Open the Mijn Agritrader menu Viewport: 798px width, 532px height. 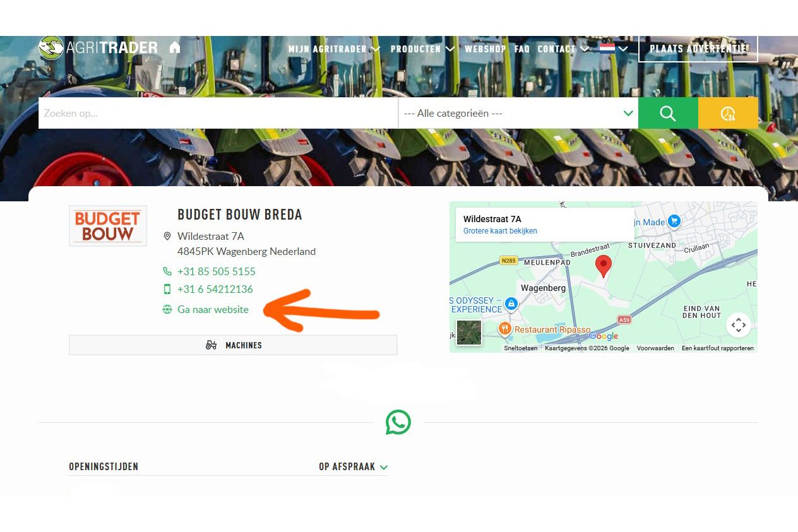(334, 49)
